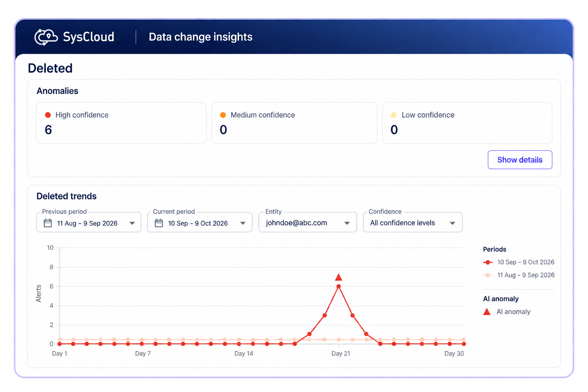Click the calendar icon in Previous period

pos(48,223)
